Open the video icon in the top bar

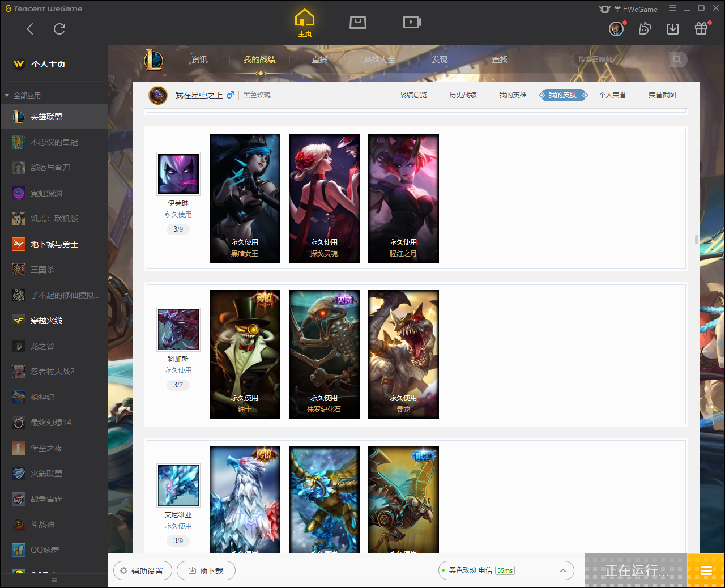(412, 22)
